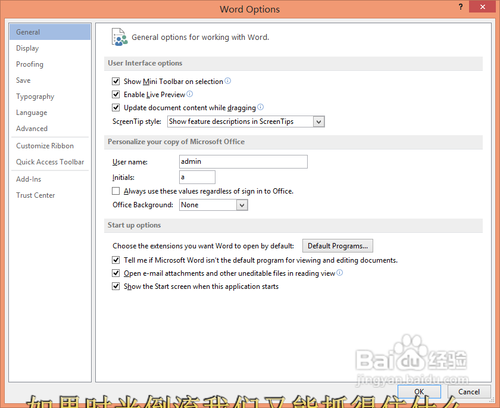The image size is (500, 408).
Task: Toggle Update document content while dragging
Action: (116, 107)
